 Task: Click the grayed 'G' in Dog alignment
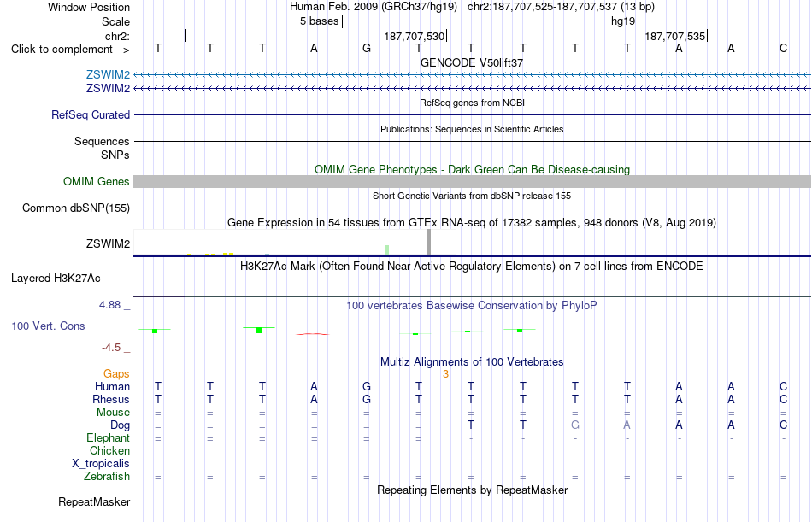pos(575,425)
